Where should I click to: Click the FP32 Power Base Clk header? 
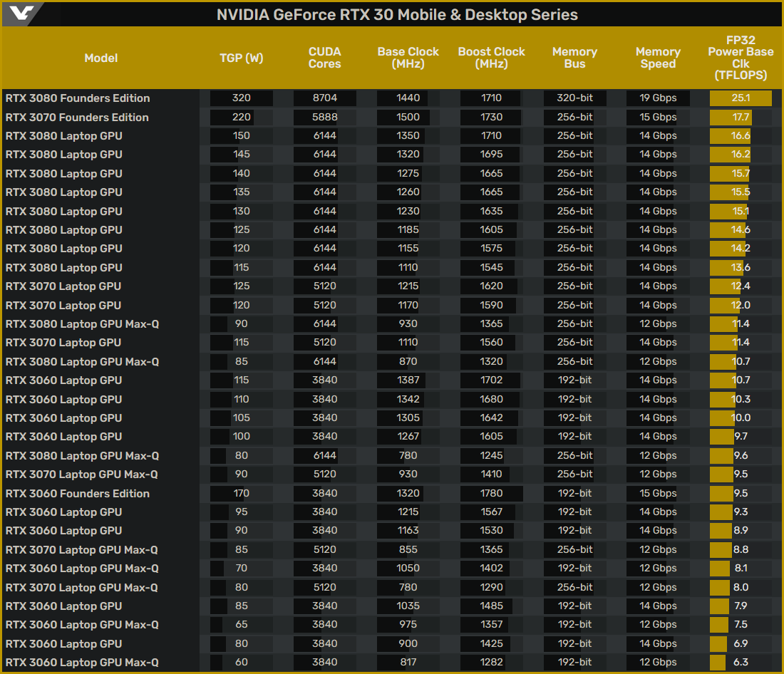[741, 58]
